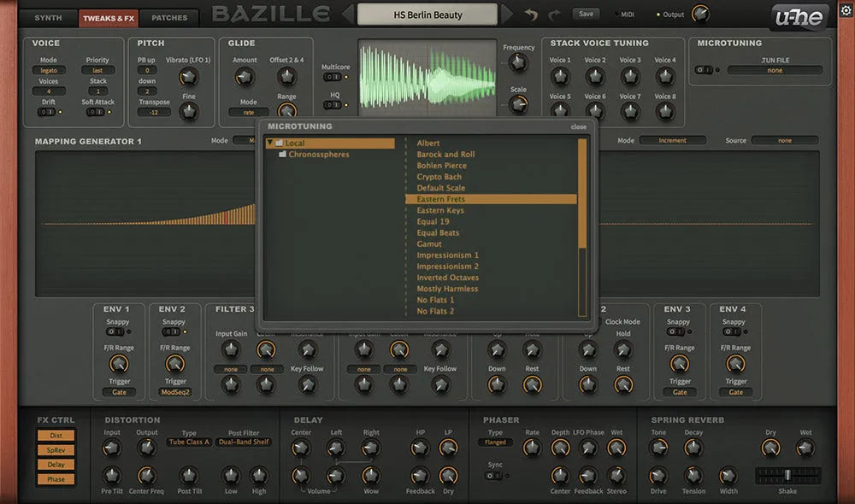The width and height of the screenshot is (855, 504).
Task: Close the Microtuning browser popup
Action: (x=579, y=126)
